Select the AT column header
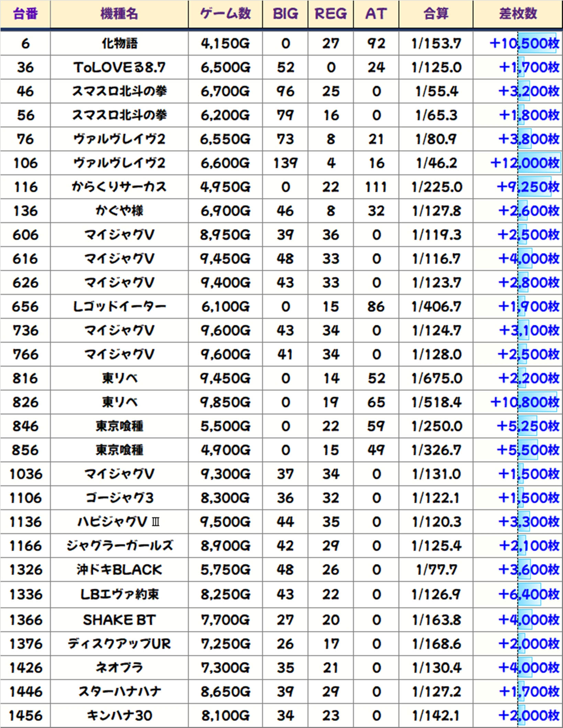 376,14
